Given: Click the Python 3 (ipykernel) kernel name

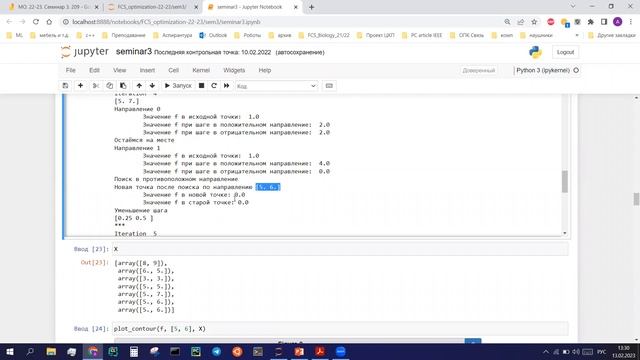Looking at the screenshot, I should click(x=543, y=70).
